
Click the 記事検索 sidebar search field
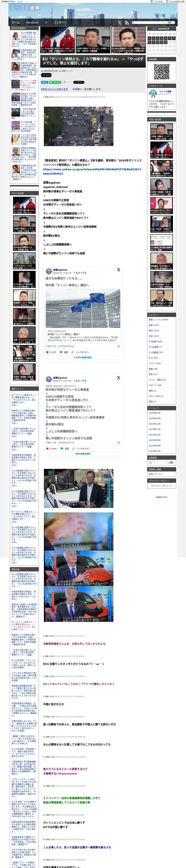(x=158, y=462)
